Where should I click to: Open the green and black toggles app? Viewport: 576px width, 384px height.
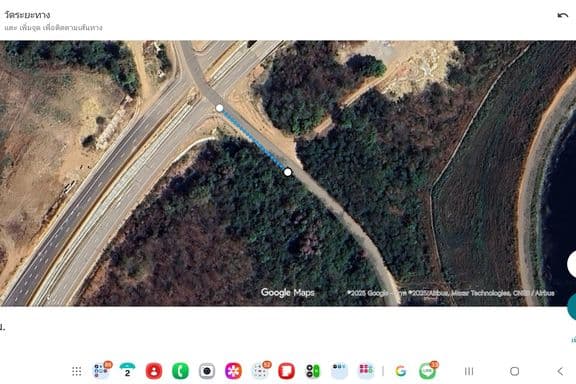(x=313, y=371)
